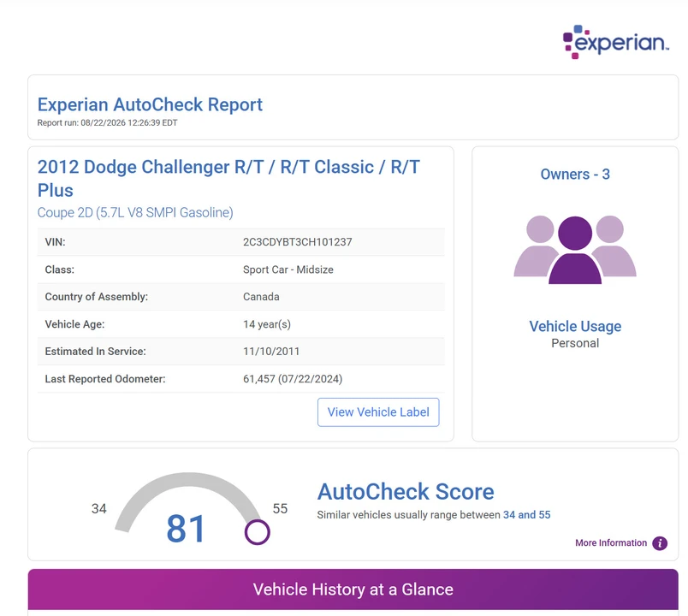Click the Vehicle History at a Glance banner

[x=353, y=589]
